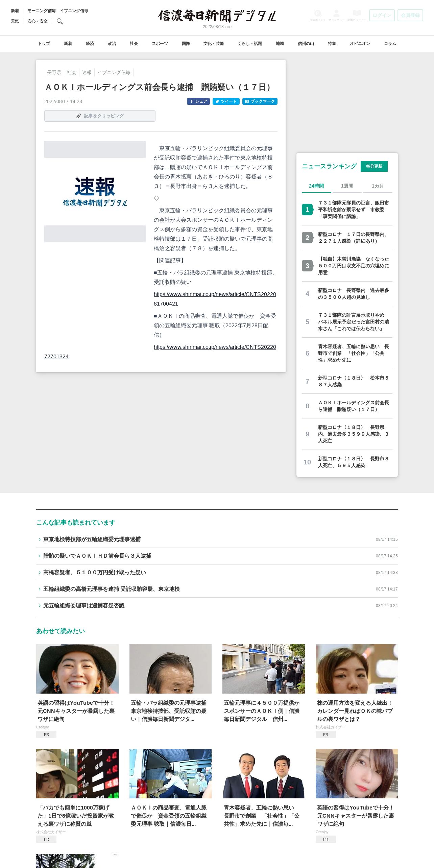Click 株の運用方法を変える人続出 ad title
The image size is (434, 868).
coord(355,711)
